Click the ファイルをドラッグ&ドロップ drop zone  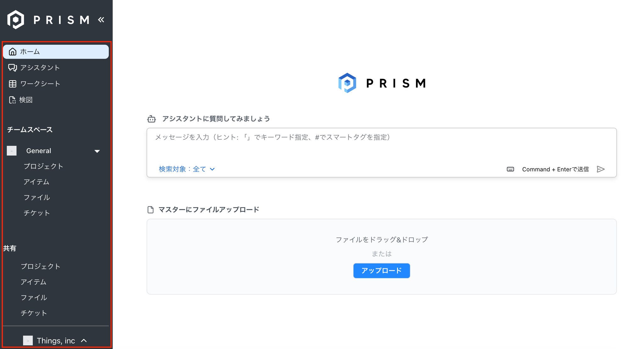pyautogui.click(x=381, y=257)
